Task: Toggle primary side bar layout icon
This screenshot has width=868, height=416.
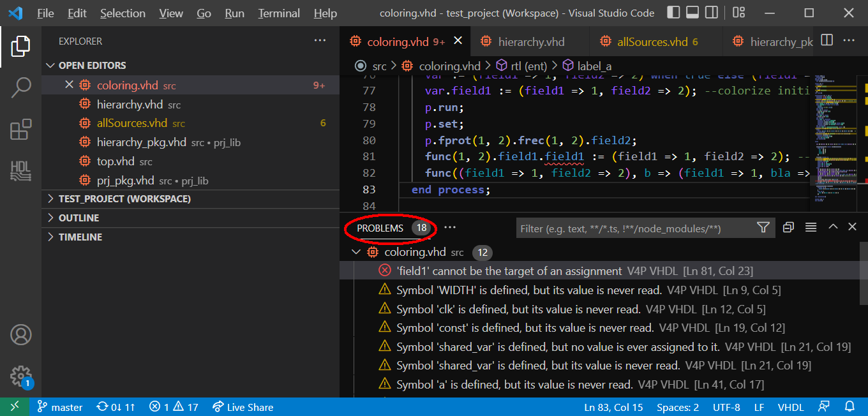Action: coord(673,13)
